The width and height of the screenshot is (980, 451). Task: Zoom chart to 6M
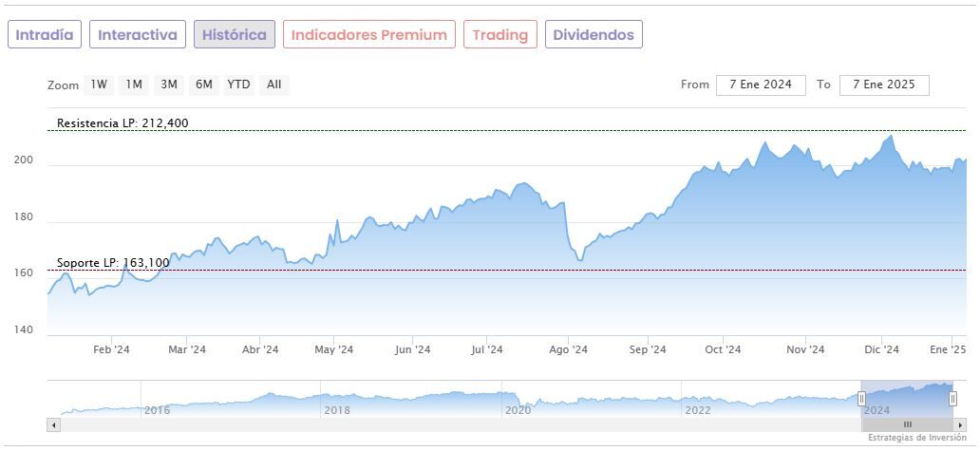coord(204,85)
